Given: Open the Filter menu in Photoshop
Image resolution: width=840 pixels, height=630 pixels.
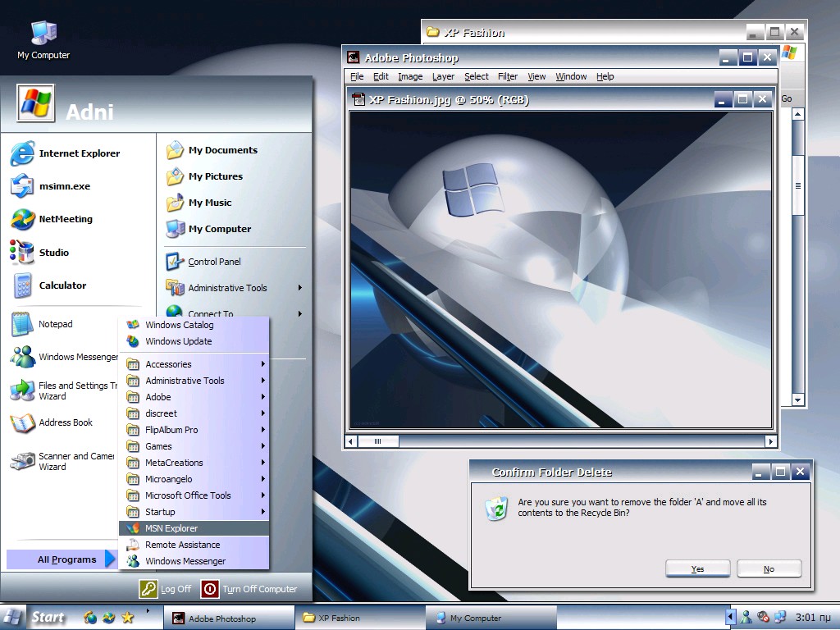Looking at the screenshot, I should click(507, 76).
